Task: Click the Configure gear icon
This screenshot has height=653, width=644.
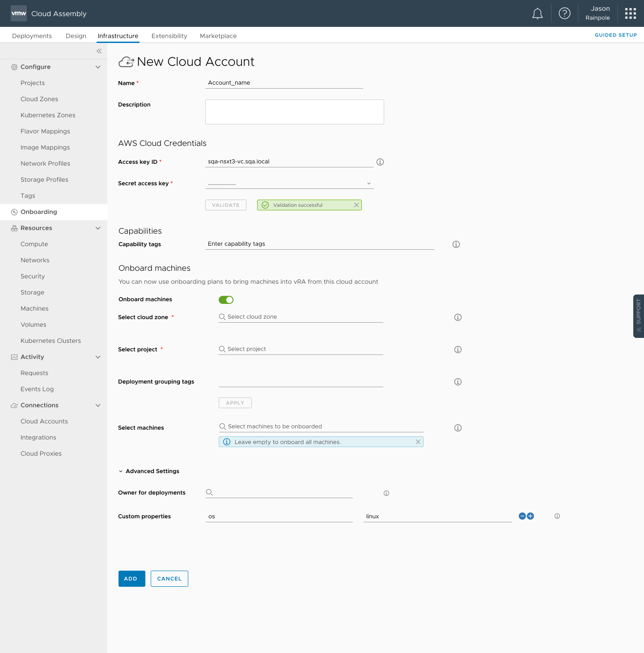Action: coord(14,67)
